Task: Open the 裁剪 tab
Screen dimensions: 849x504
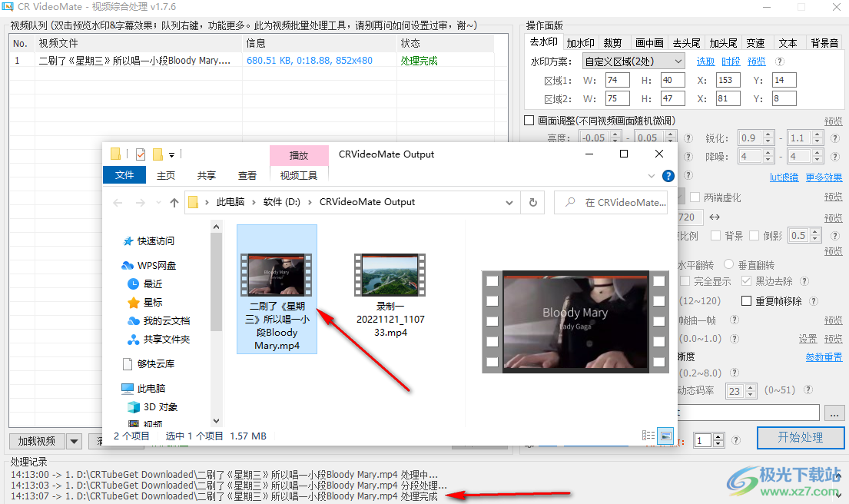Action: coord(612,43)
